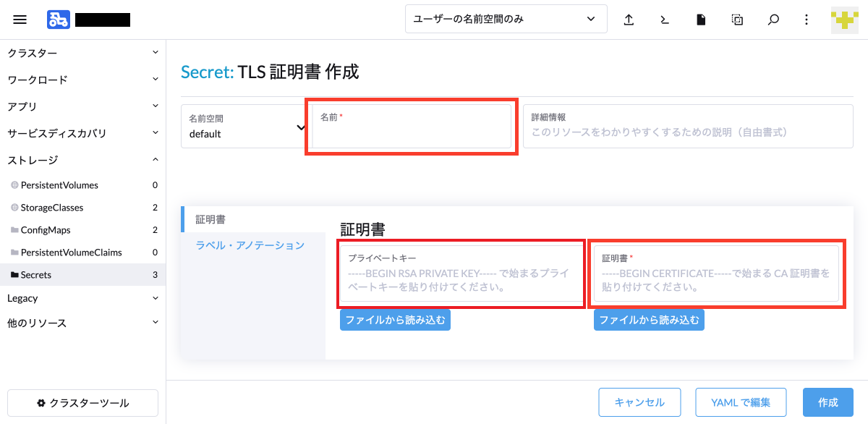Download the kubeconfig file icon
The height and width of the screenshot is (424, 868).
[701, 20]
